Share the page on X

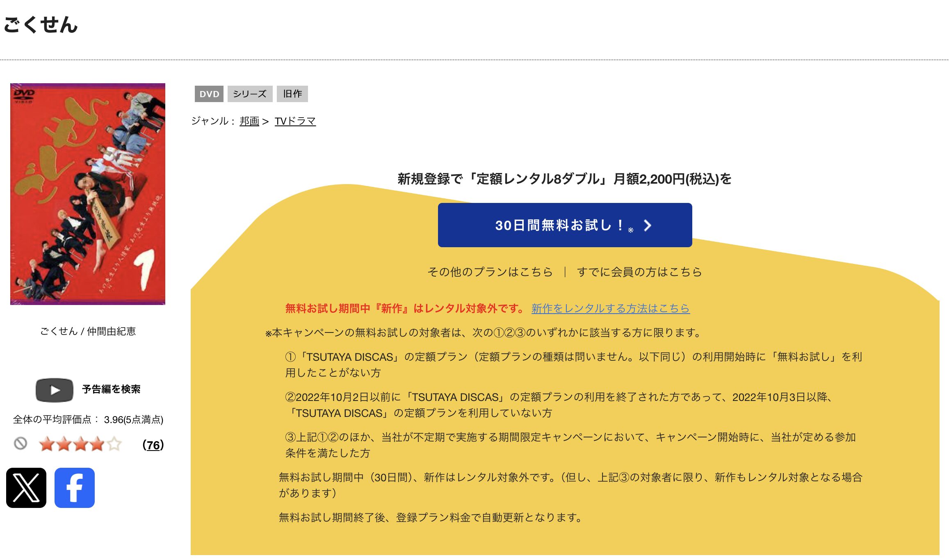point(26,488)
